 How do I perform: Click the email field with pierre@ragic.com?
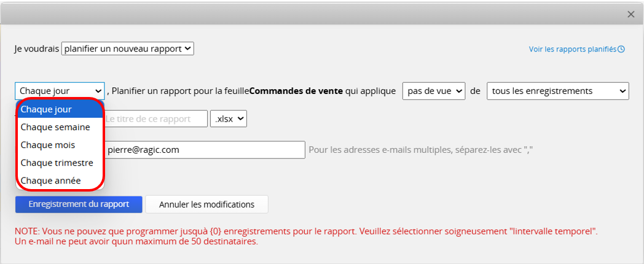pos(205,150)
